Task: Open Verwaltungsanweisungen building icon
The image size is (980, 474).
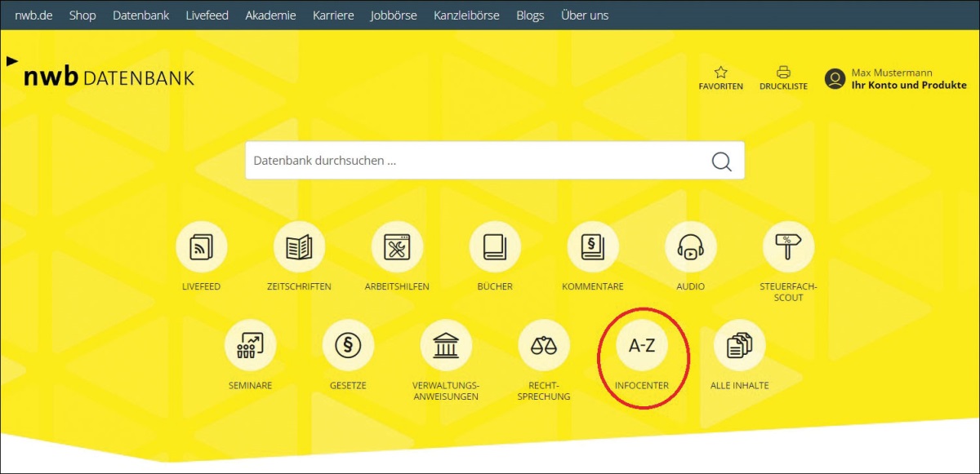Action: pyautogui.click(x=446, y=345)
